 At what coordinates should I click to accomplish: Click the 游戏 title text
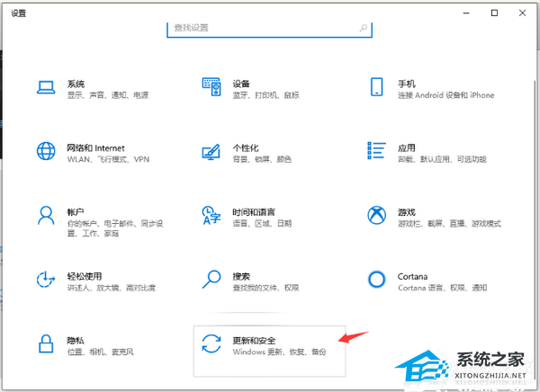(x=407, y=212)
